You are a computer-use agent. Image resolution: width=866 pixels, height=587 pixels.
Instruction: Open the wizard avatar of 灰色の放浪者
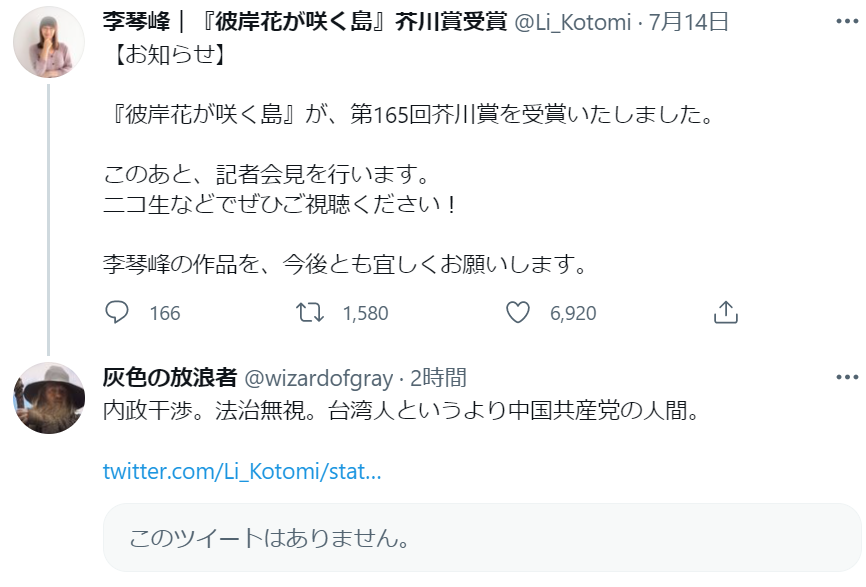pyautogui.click(x=49, y=398)
